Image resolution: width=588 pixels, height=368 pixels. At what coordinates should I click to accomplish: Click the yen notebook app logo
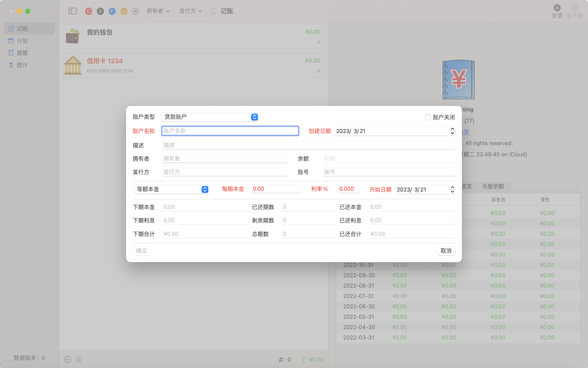[x=458, y=80]
